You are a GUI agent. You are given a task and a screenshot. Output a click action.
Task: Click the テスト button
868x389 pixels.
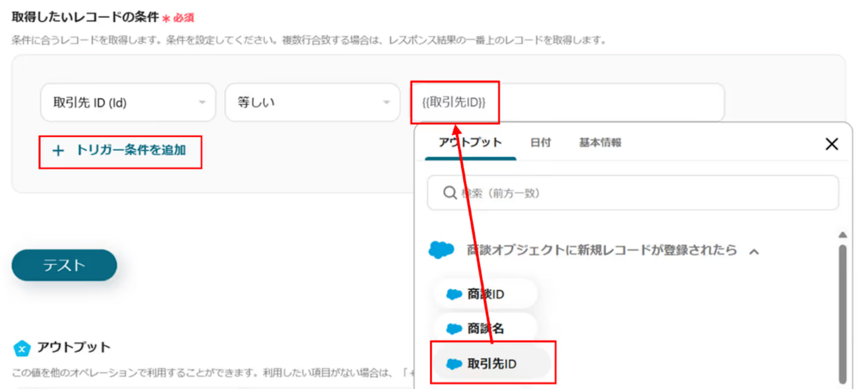click(64, 265)
